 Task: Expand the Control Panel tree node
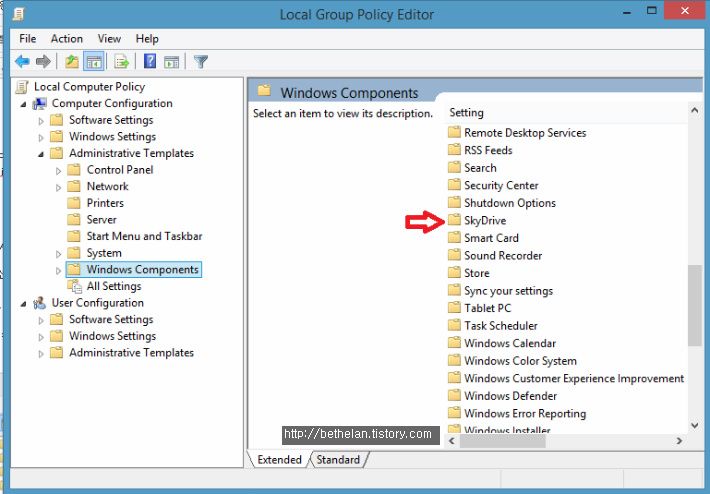coord(58,171)
